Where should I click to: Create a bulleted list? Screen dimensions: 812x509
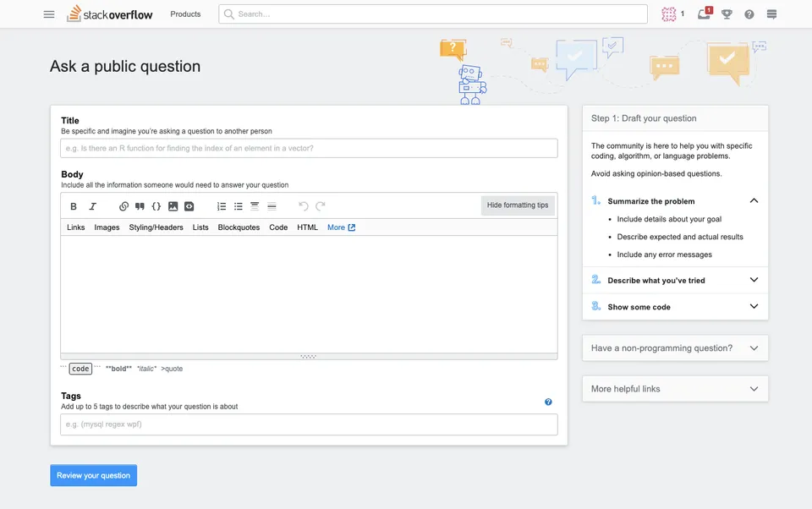tap(239, 206)
